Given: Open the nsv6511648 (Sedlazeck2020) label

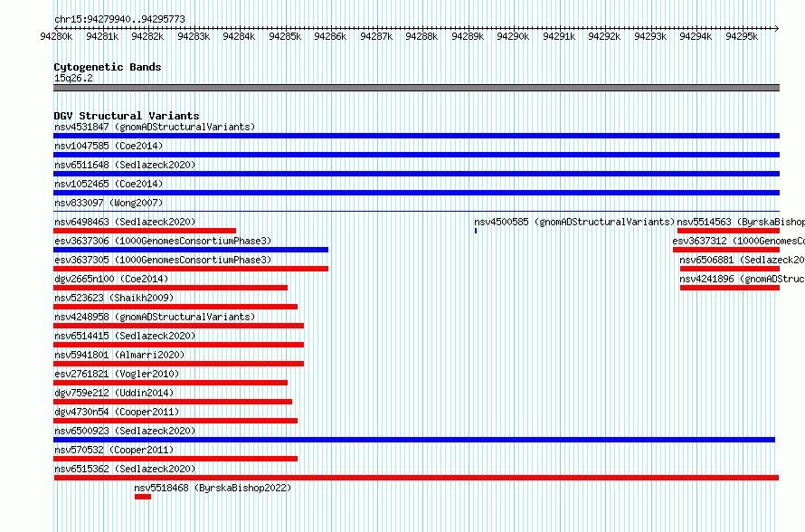Looking at the screenshot, I should coord(125,165).
